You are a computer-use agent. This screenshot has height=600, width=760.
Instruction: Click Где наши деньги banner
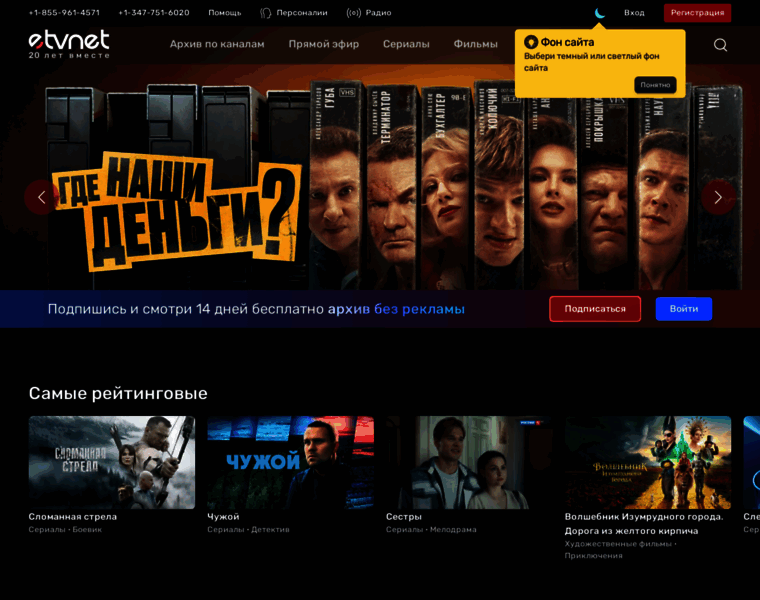pyautogui.click(x=380, y=177)
